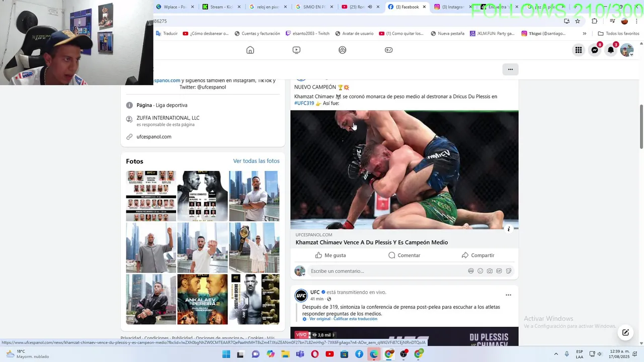Show hidden system tray icons
The image size is (644, 362).
pos(556,354)
